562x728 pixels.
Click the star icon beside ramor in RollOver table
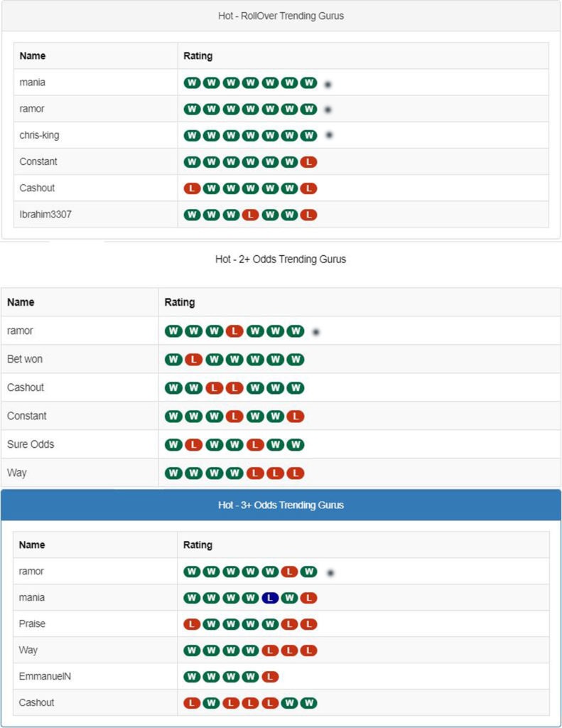(328, 110)
